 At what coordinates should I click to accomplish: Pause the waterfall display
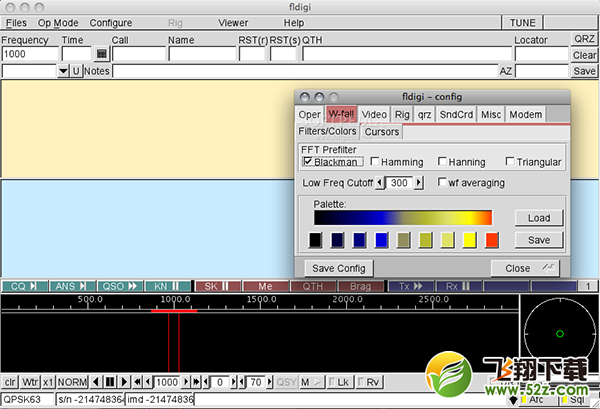click(110, 382)
